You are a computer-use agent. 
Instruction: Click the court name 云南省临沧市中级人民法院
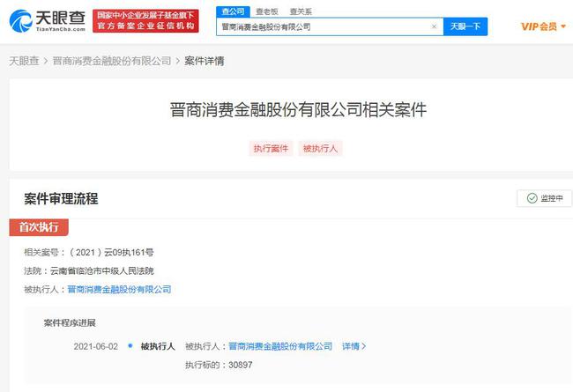coord(102,270)
